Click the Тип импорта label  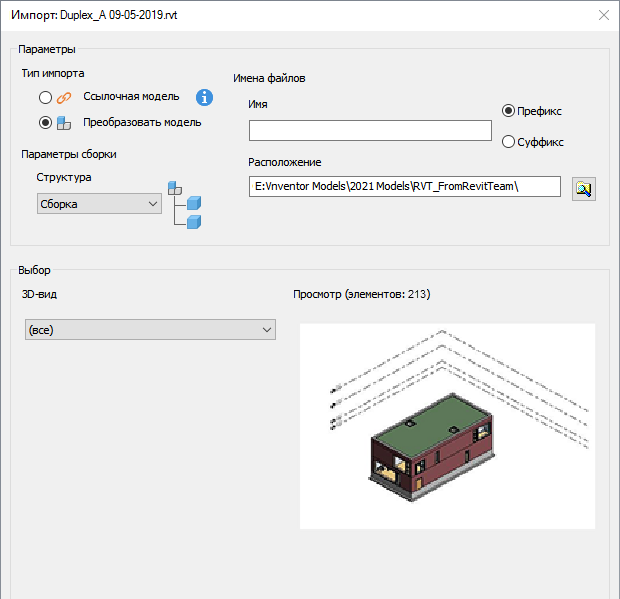[53, 74]
